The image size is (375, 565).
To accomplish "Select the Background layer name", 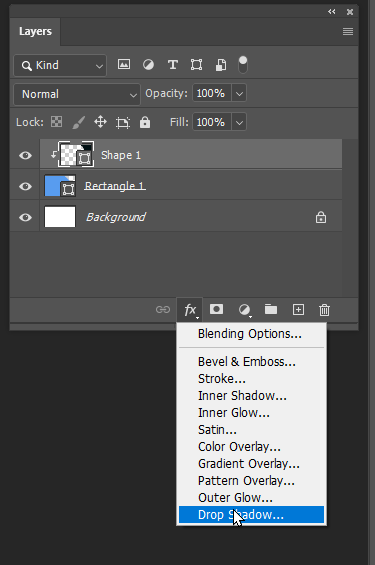I will click(116, 217).
